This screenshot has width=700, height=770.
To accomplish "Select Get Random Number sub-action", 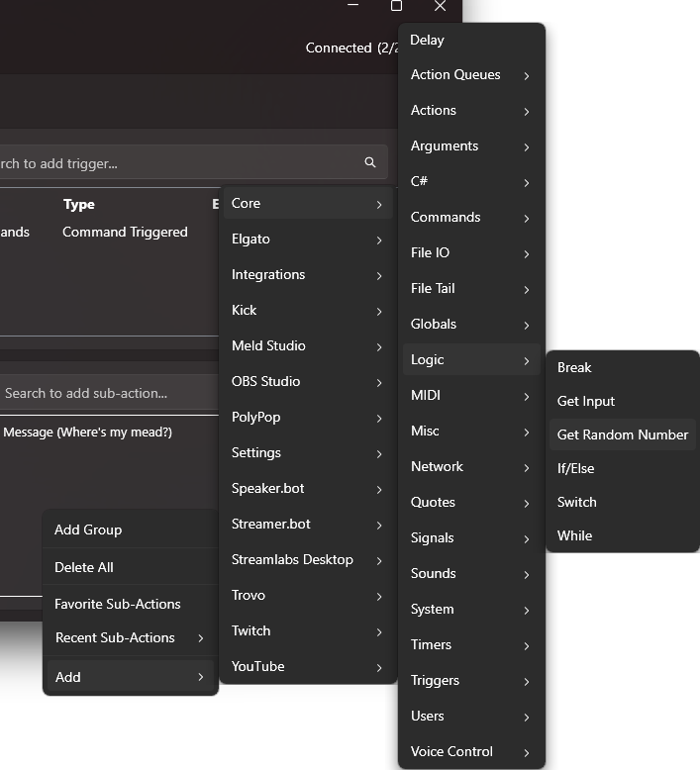I will coord(623,434).
